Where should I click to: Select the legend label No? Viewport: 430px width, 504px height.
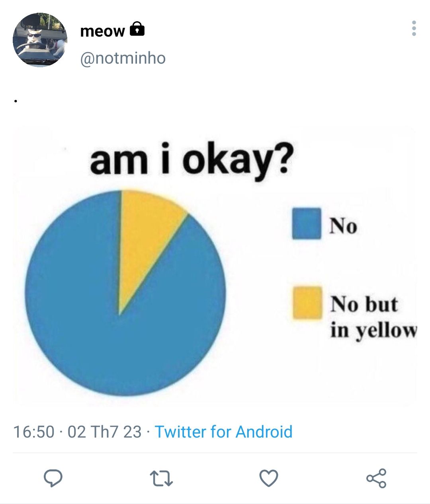click(343, 226)
